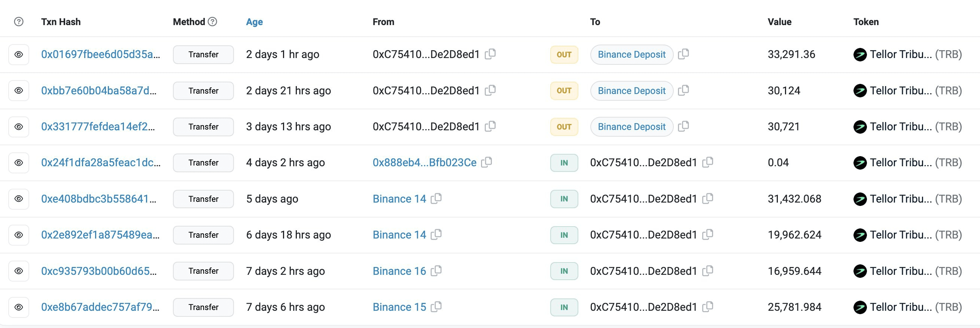
Task: Copy From address in 2 days 1 hr row
Action: pos(490,54)
